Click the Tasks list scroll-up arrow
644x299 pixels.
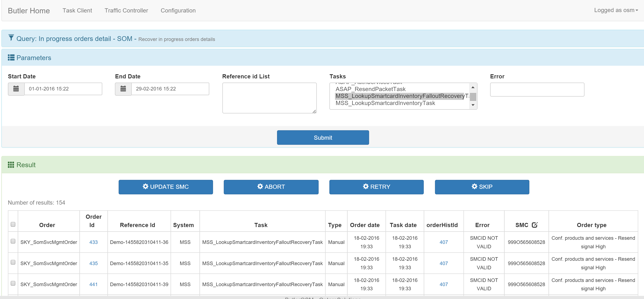point(473,87)
